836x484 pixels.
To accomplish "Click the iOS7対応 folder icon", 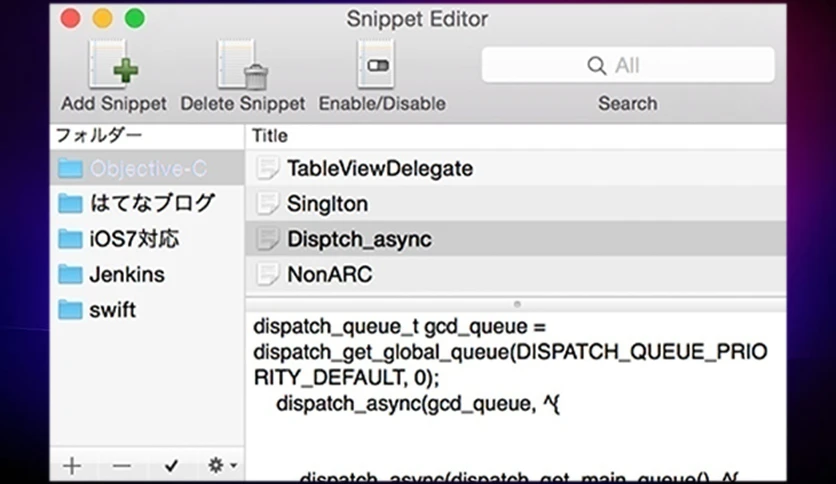I will pyautogui.click(x=70, y=239).
